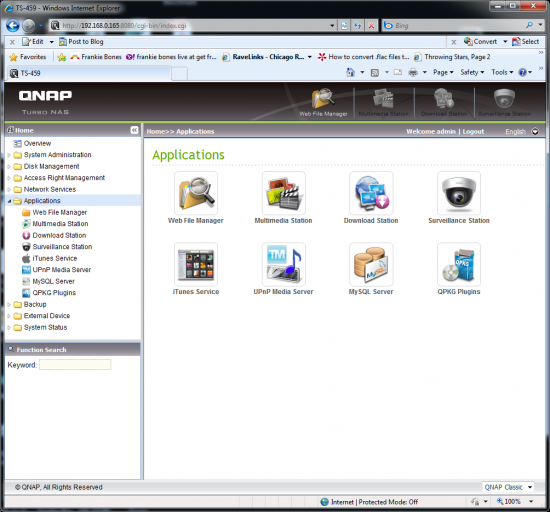Open the Help question-mark icon
This screenshot has width=550, height=512.
point(523,72)
